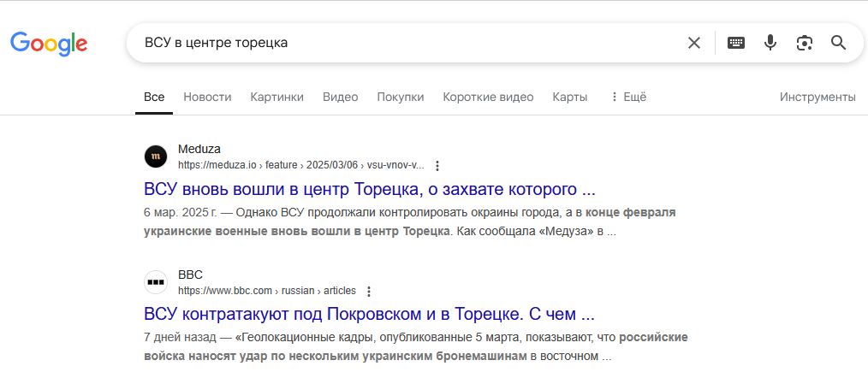Open three-dot menu for Meduza result
The image size is (868, 372).
(x=437, y=165)
